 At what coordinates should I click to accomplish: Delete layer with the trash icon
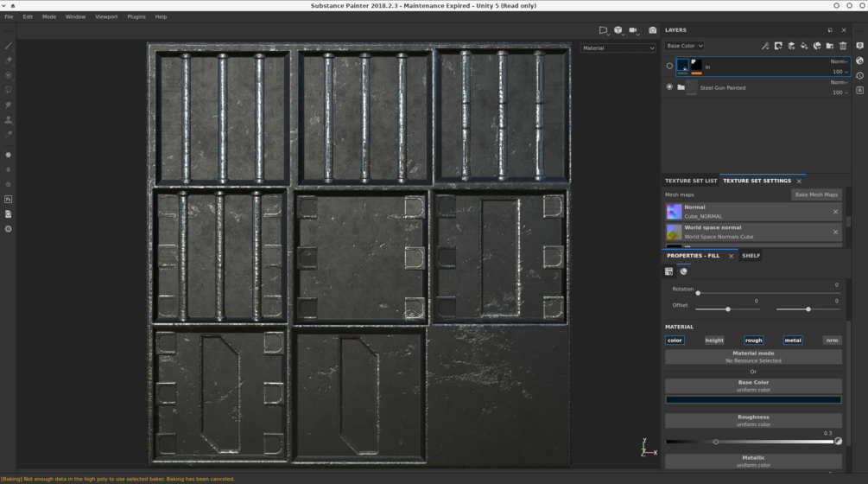843,46
